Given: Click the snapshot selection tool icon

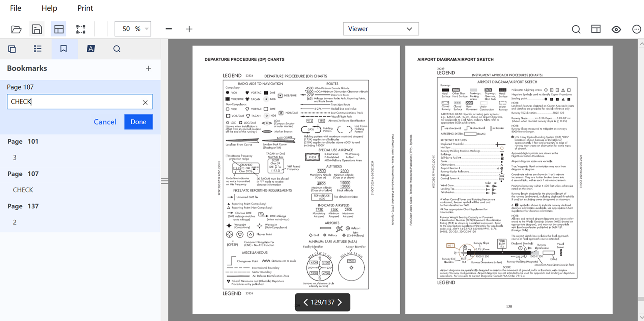Looking at the screenshot, I should [x=81, y=29].
